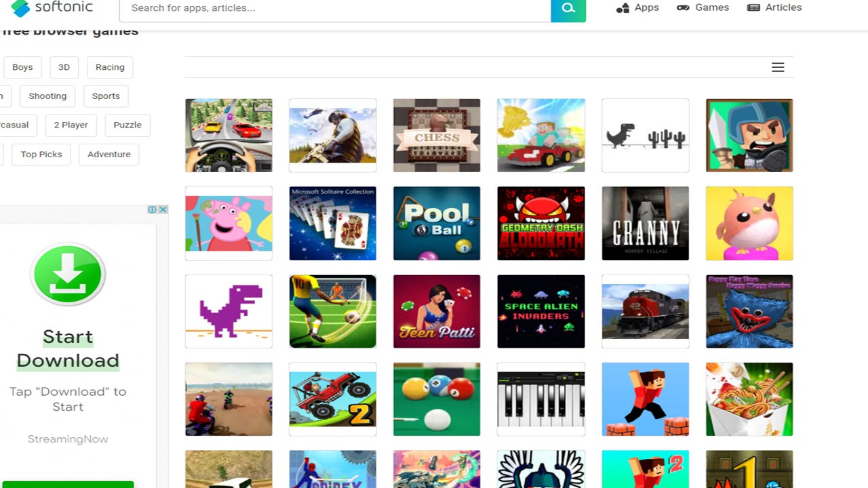Screen dimensions: 868x488
Task: Close the ad with X icon
Action: (163, 209)
